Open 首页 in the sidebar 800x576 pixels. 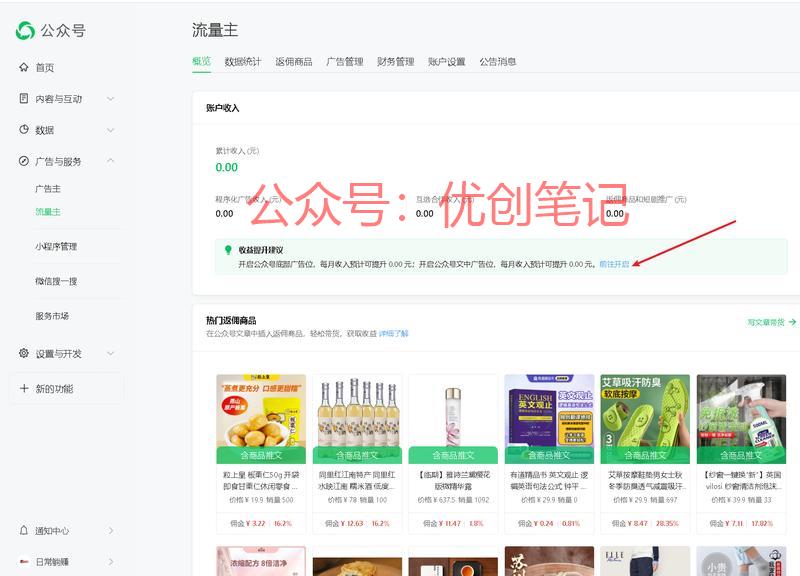[x=44, y=67]
